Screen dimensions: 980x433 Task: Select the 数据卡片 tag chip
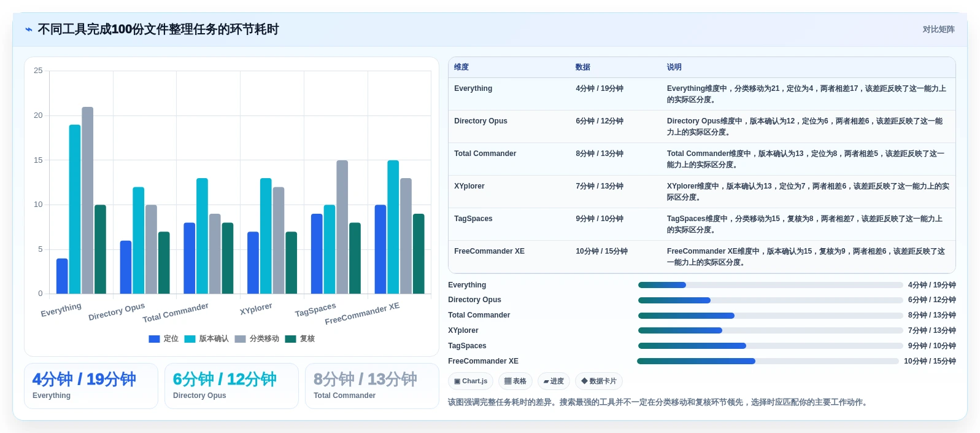[599, 381]
